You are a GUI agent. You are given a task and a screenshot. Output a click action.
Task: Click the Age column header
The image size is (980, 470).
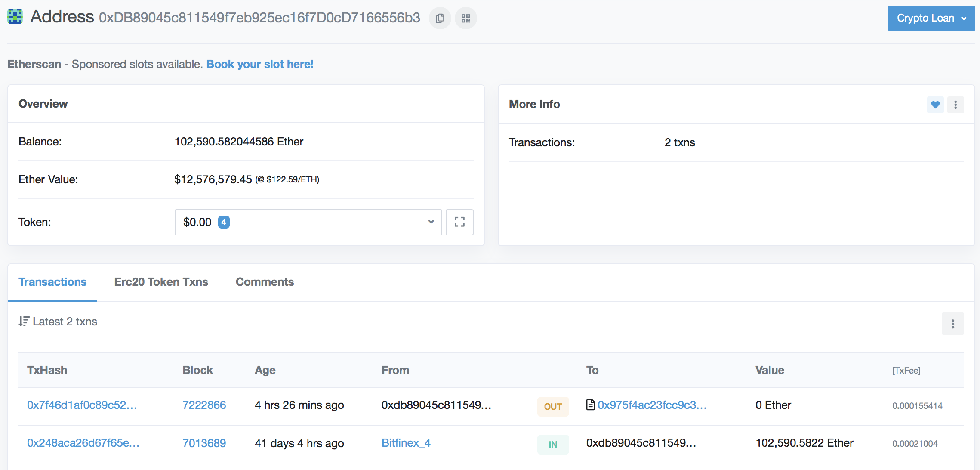point(265,370)
